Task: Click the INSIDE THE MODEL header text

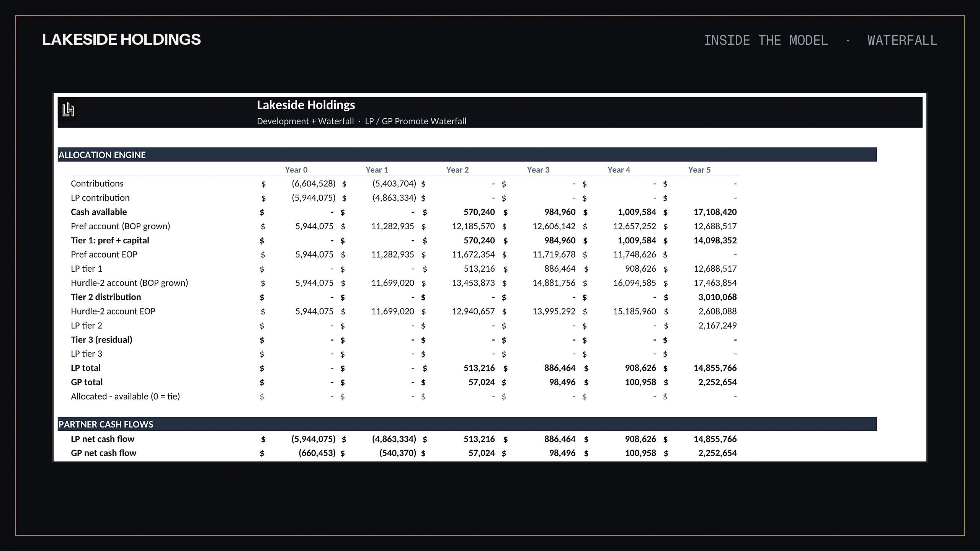Action: (x=766, y=40)
